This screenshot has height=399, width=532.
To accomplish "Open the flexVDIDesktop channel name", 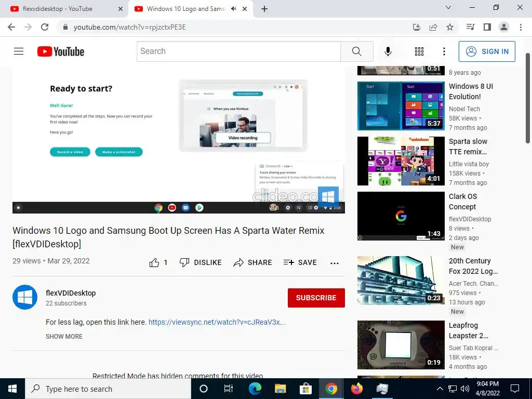I will tap(71, 293).
